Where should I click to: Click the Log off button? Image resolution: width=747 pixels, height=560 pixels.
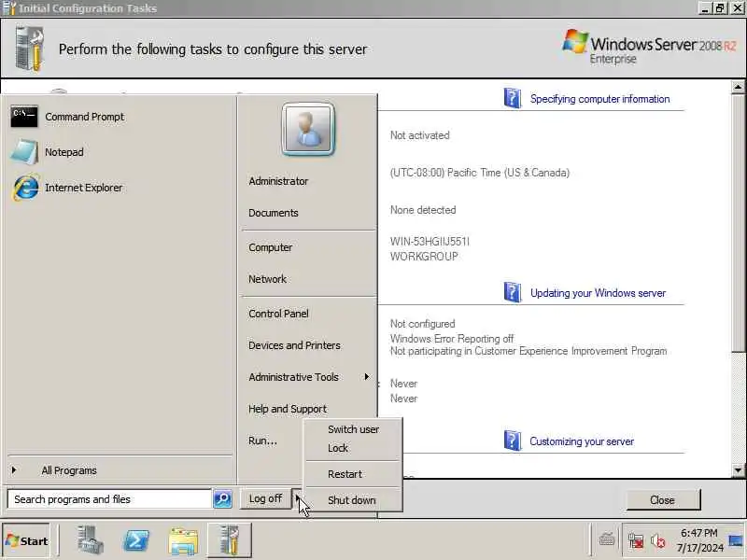265,499
